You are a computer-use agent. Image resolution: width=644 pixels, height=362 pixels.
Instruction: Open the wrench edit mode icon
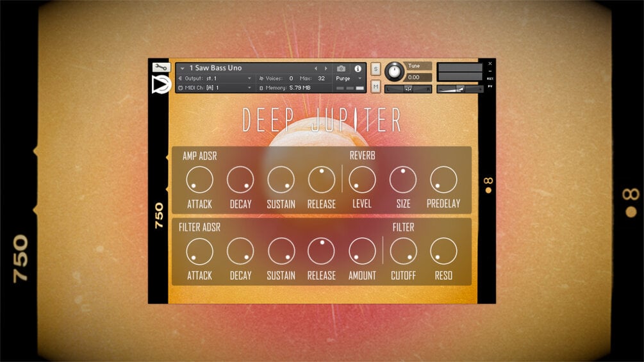161,67
